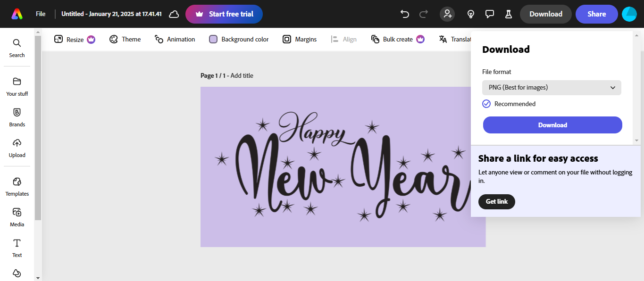Invite collaborators with the add person icon

[447, 14]
